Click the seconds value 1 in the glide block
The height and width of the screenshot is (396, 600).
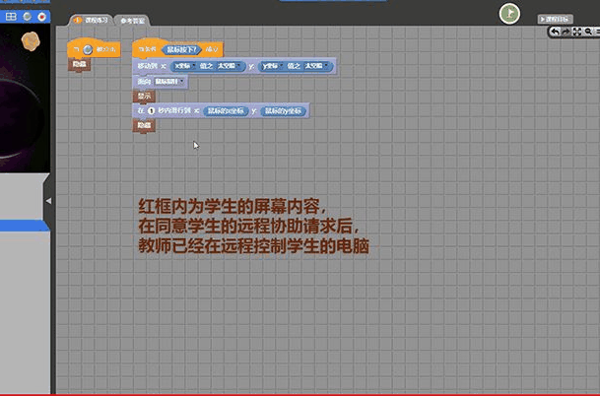pos(151,111)
